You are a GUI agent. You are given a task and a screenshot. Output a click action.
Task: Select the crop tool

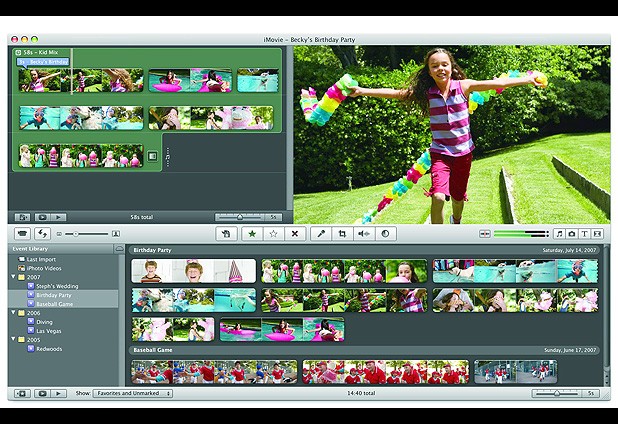pyautogui.click(x=342, y=234)
